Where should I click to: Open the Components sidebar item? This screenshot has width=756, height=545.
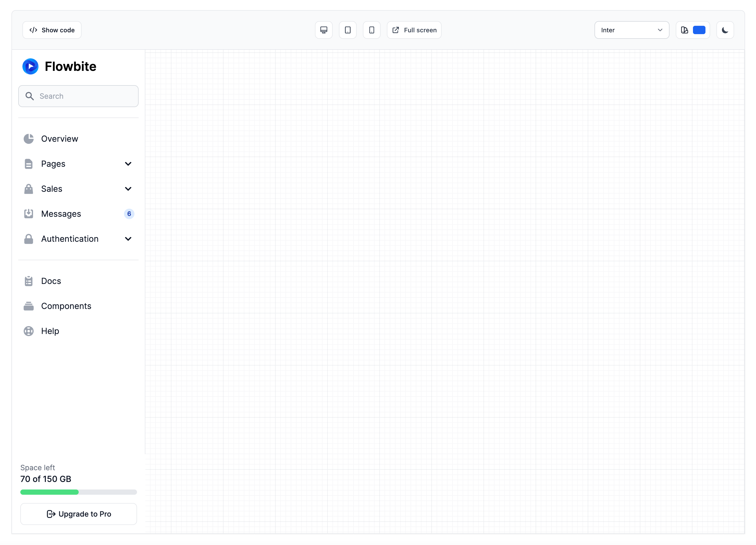tap(66, 306)
